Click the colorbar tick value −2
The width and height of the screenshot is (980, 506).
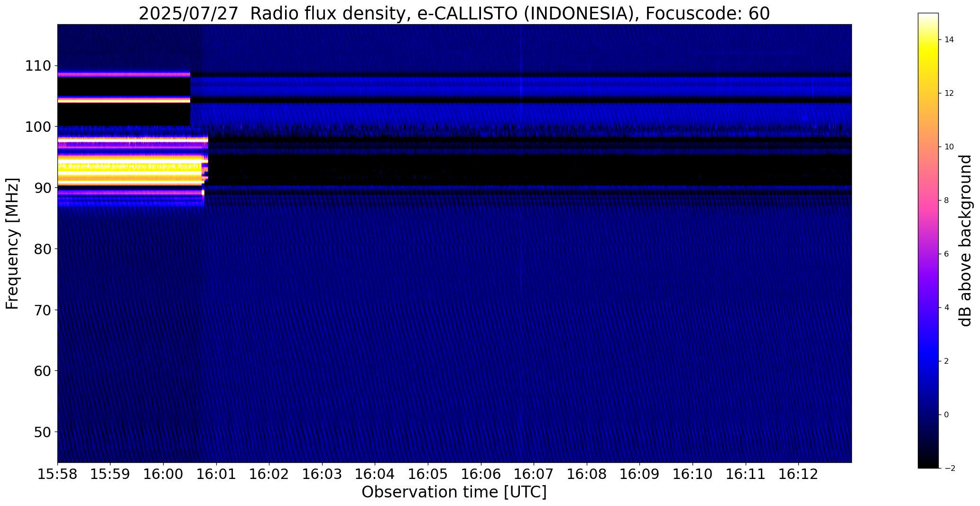coord(949,469)
